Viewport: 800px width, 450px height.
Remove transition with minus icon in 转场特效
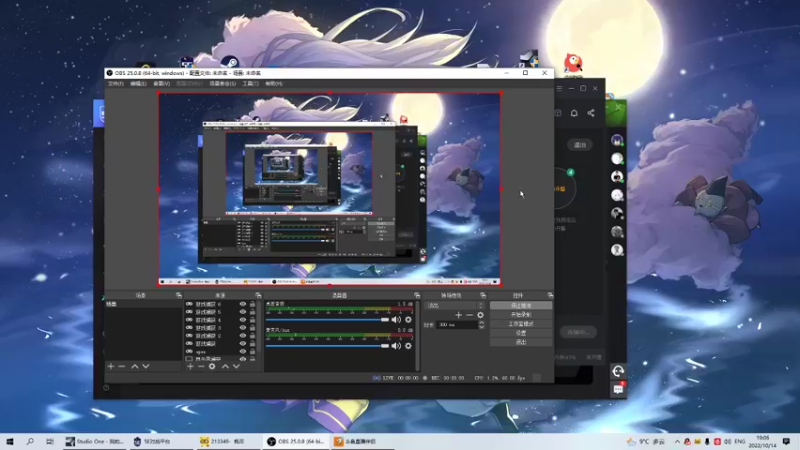469,315
